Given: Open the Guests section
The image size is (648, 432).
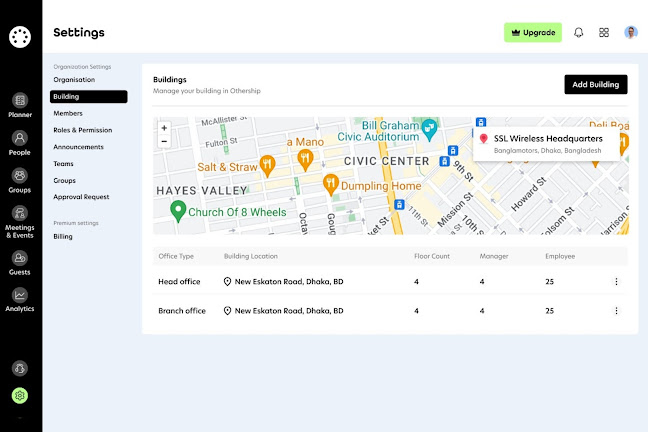Looking at the screenshot, I should [20, 263].
